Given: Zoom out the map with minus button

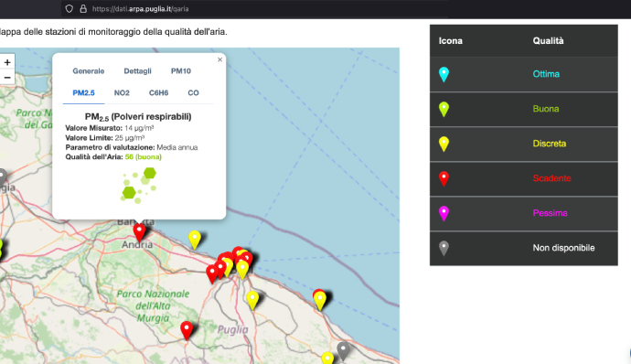Looking at the screenshot, I should tap(7, 77).
